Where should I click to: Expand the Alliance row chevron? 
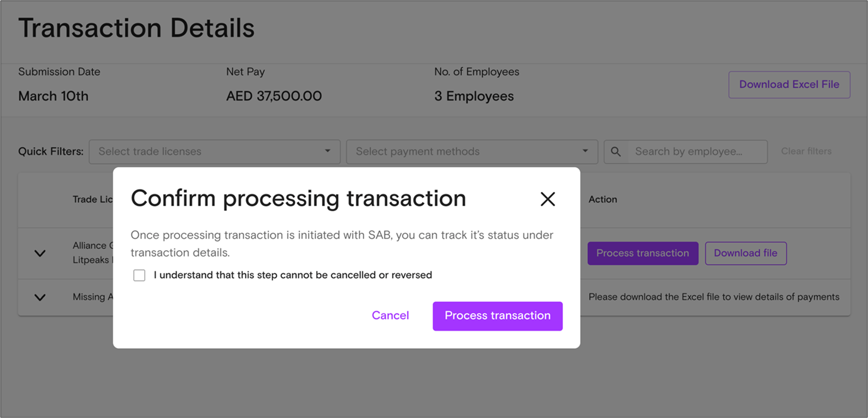pyautogui.click(x=40, y=253)
